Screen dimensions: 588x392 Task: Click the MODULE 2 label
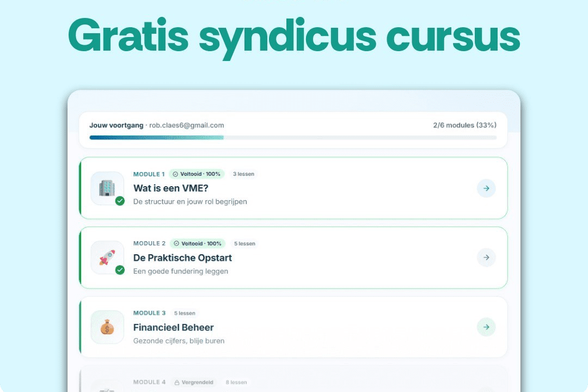click(149, 243)
